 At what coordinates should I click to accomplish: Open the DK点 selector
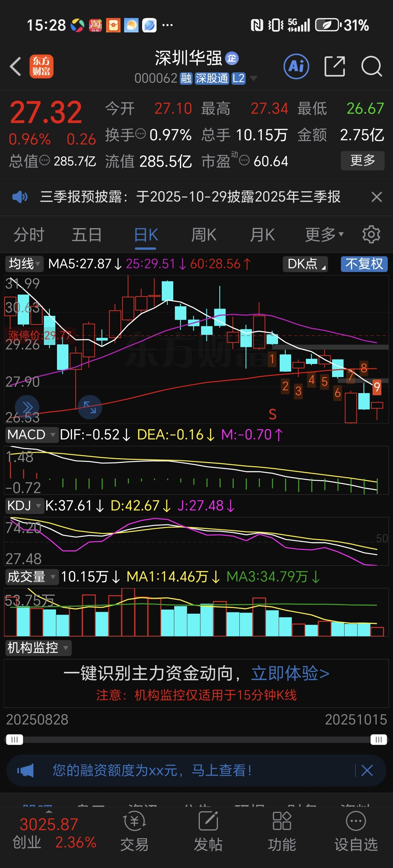pyautogui.click(x=305, y=264)
